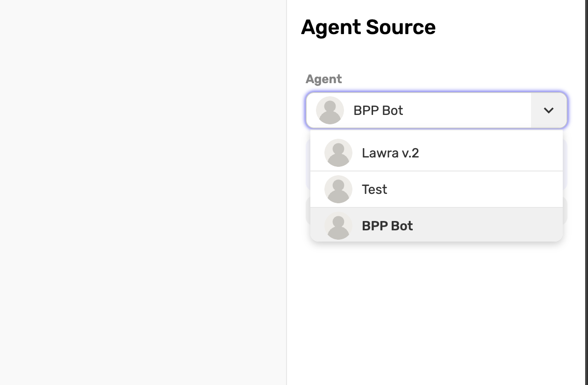
Task: Click the 'BPP Bot' text in Agent field
Action: (x=378, y=110)
